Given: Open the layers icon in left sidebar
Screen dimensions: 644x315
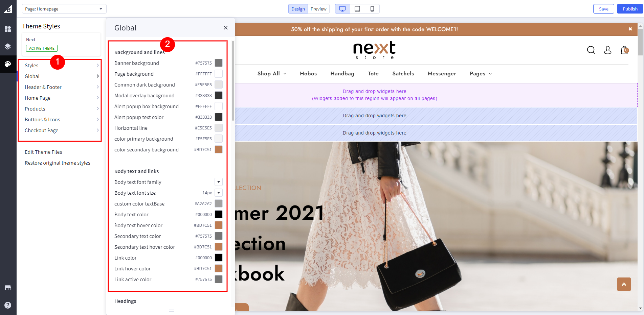Looking at the screenshot, I should click(8, 47).
